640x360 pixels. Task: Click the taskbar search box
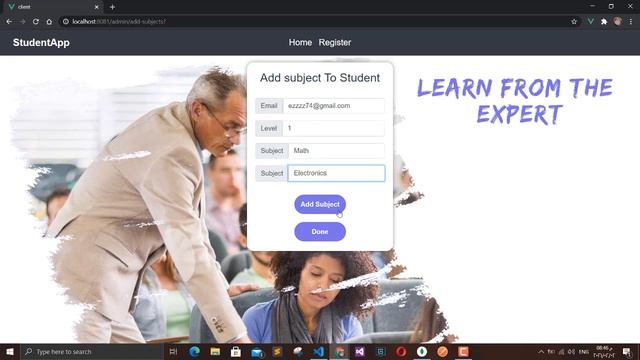[92, 351]
